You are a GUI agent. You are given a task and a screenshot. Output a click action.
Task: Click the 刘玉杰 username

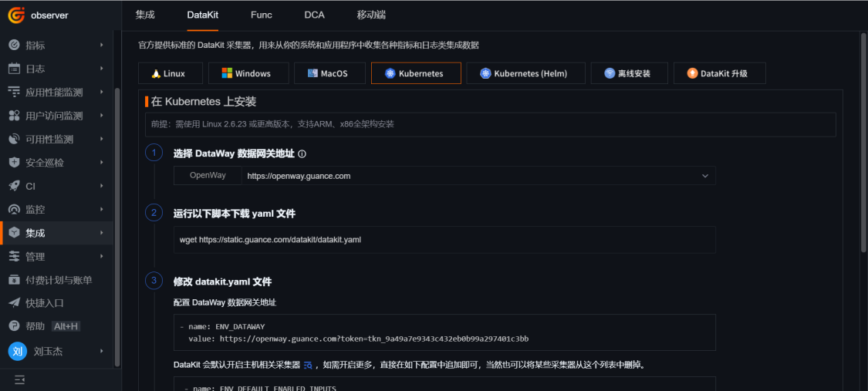click(x=48, y=351)
